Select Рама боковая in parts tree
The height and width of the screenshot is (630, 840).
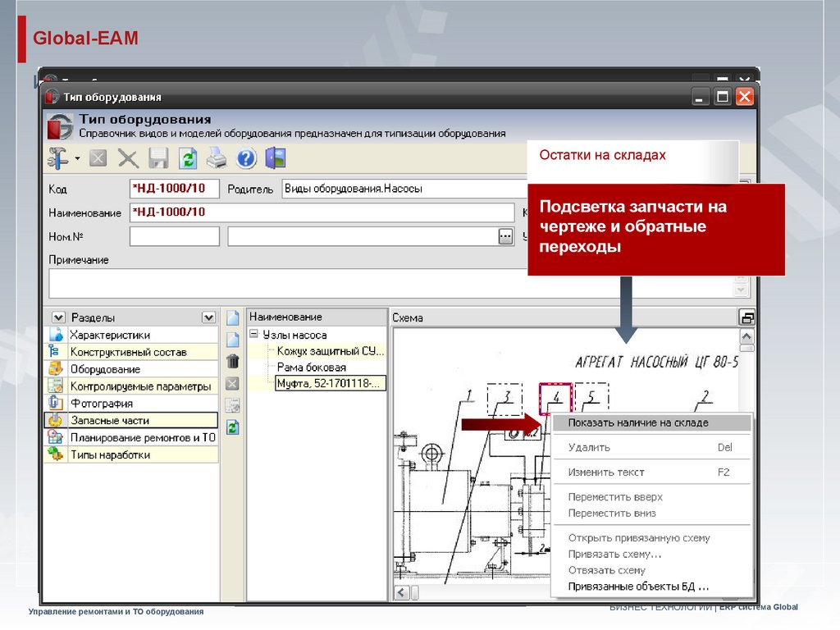click(x=312, y=367)
